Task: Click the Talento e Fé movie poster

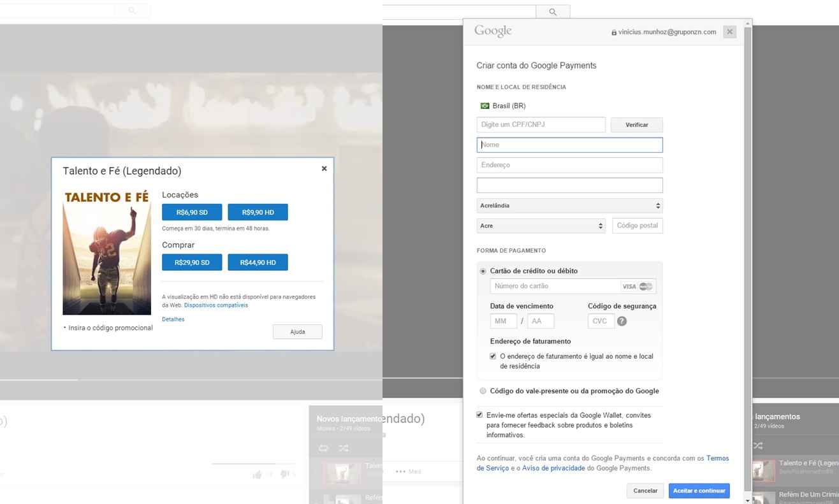Action: click(x=107, y=252)
